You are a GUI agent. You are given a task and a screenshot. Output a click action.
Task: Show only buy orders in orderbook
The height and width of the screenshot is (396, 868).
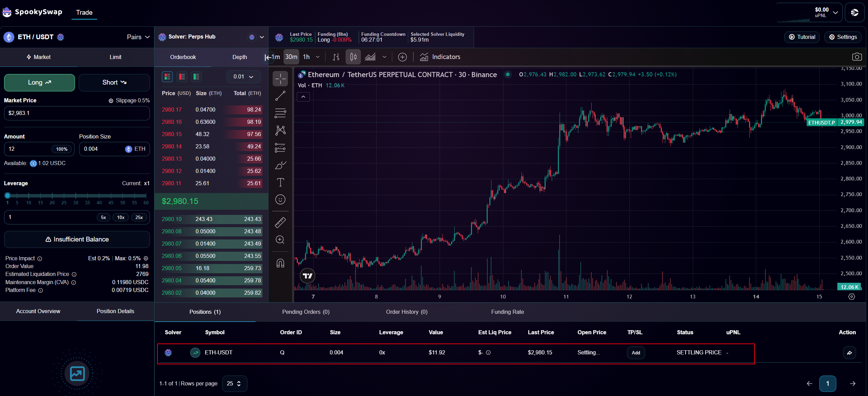click(196, 77)
